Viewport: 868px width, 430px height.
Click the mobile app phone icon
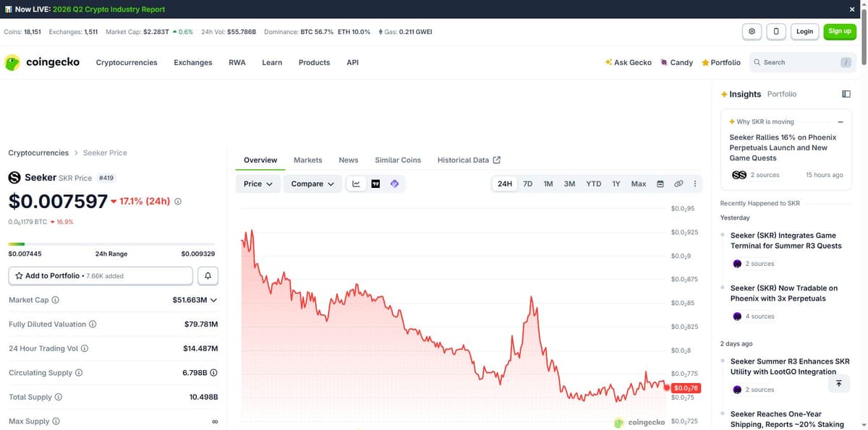pyautogui.click(x=776, y=31)
